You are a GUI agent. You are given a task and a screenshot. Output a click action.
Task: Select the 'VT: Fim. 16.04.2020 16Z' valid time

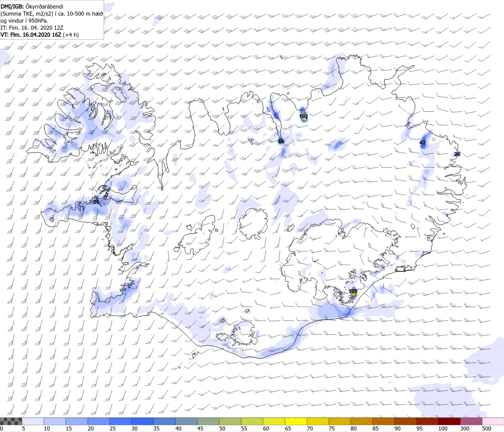(31, 35)
